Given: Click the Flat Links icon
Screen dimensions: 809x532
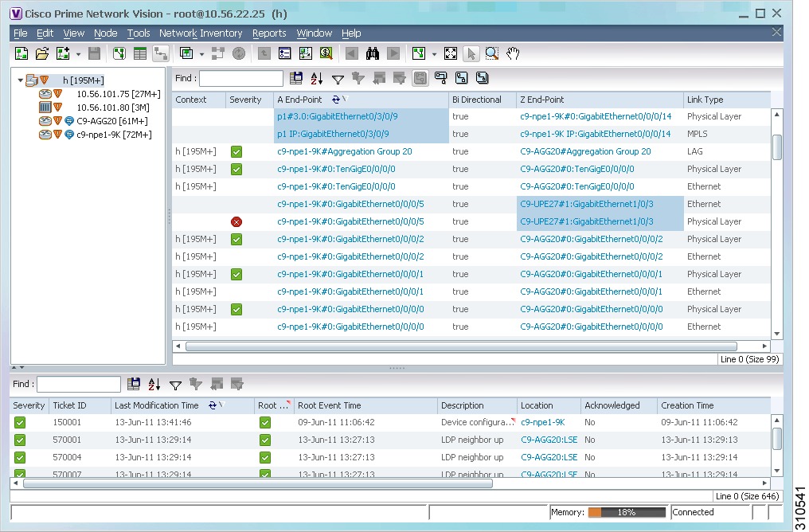Looking at the screenshot, I should pos(461,78).
